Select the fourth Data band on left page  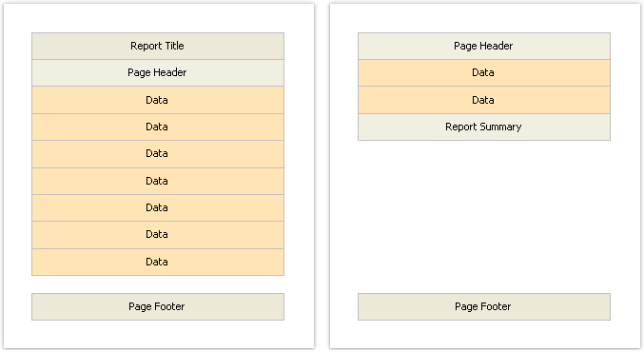click(158, 181)
